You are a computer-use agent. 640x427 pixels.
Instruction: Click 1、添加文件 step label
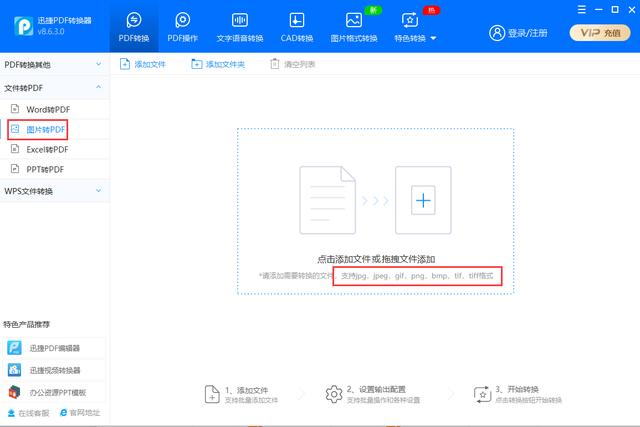pos(247,390)
